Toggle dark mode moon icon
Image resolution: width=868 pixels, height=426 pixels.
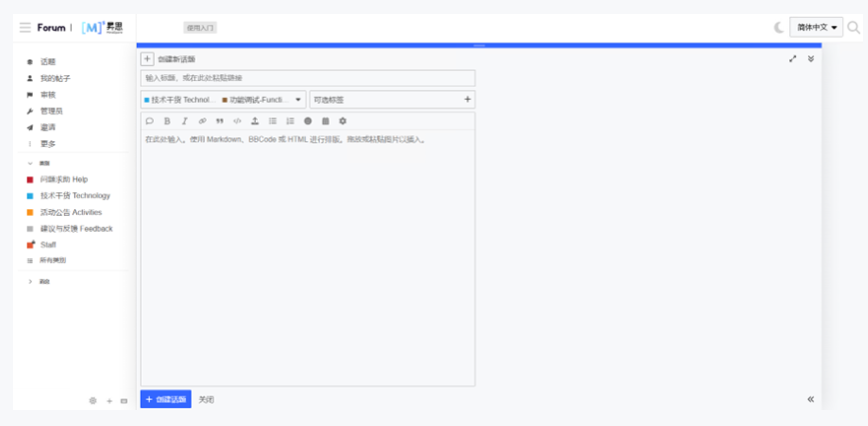pos(778,27)
